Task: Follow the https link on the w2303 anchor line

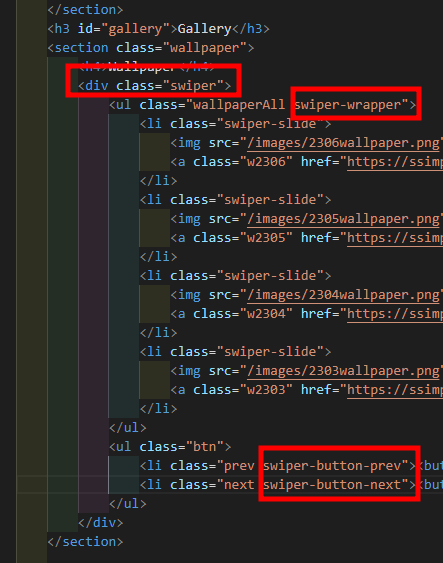Action: pyautogui.click(x=395, y=390)
